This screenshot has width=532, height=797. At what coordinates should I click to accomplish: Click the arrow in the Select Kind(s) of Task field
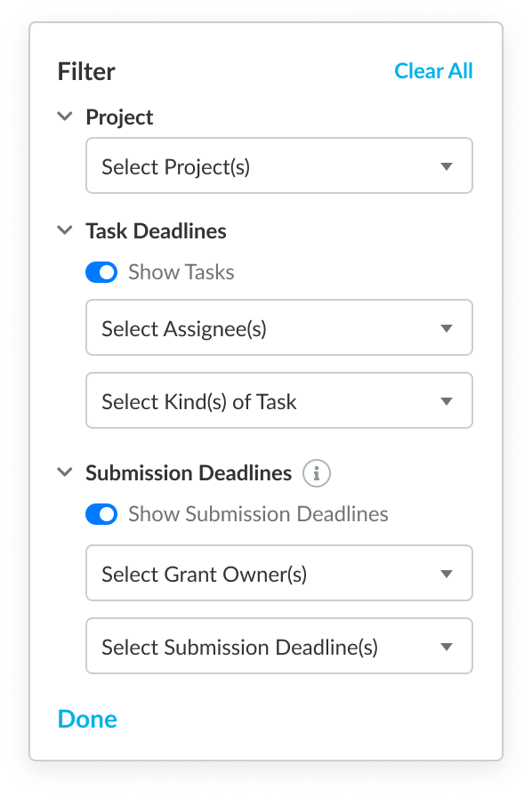(447, 401)
